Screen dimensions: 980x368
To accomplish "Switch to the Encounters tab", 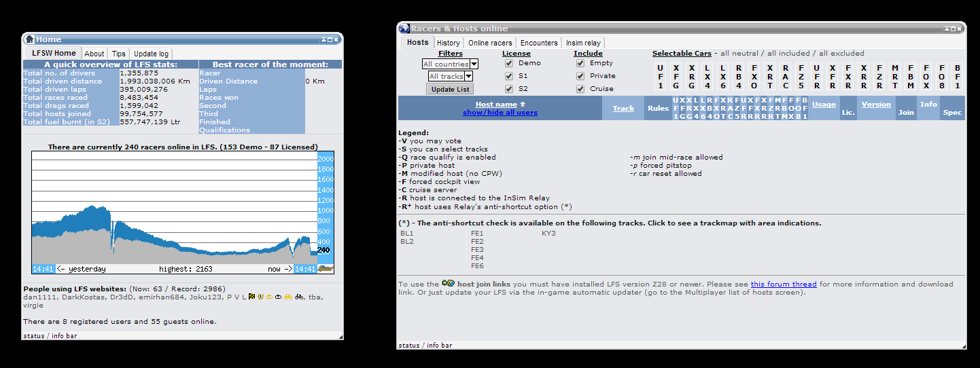I will [x=539, y=43].
